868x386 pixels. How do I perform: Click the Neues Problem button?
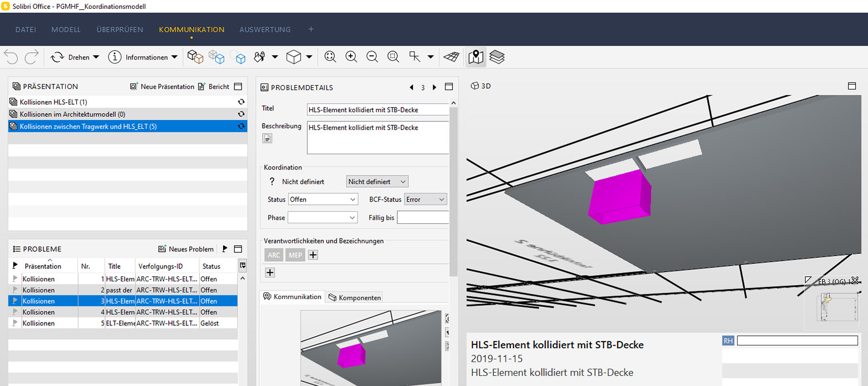click(x=186, y=249)
